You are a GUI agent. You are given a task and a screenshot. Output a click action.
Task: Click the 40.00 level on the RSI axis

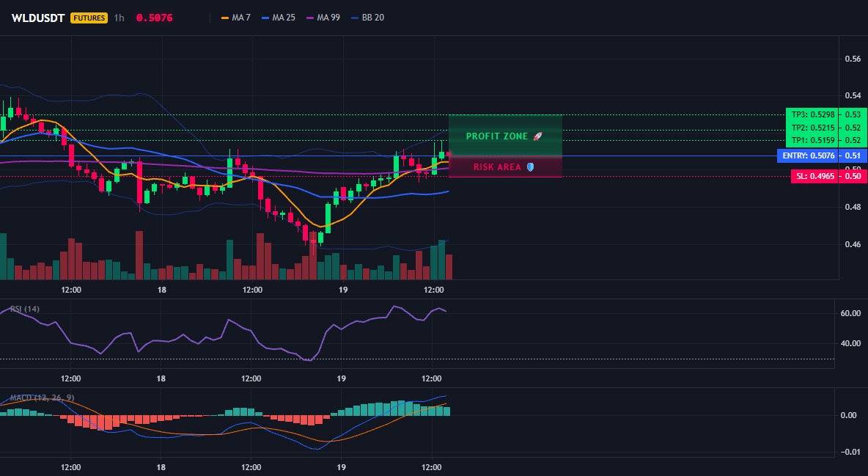click(x=851, y=343)
